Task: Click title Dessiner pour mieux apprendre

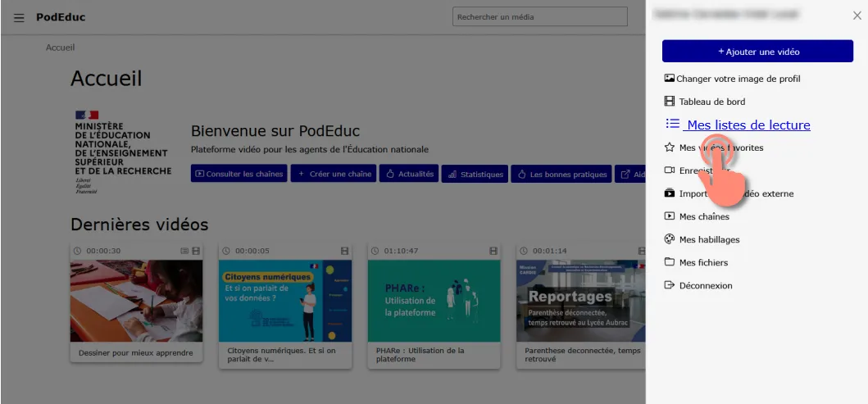Action: coord(135,353)
